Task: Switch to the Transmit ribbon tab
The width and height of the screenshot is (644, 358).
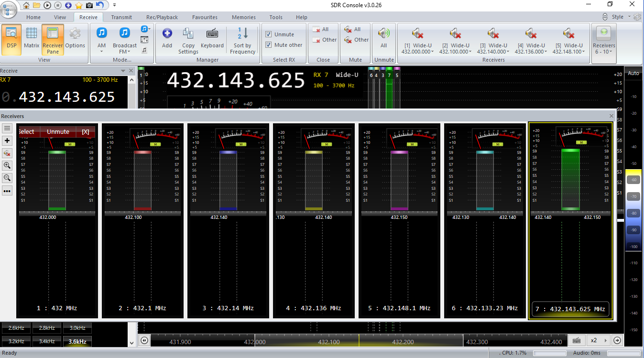Action: [121, 17]
